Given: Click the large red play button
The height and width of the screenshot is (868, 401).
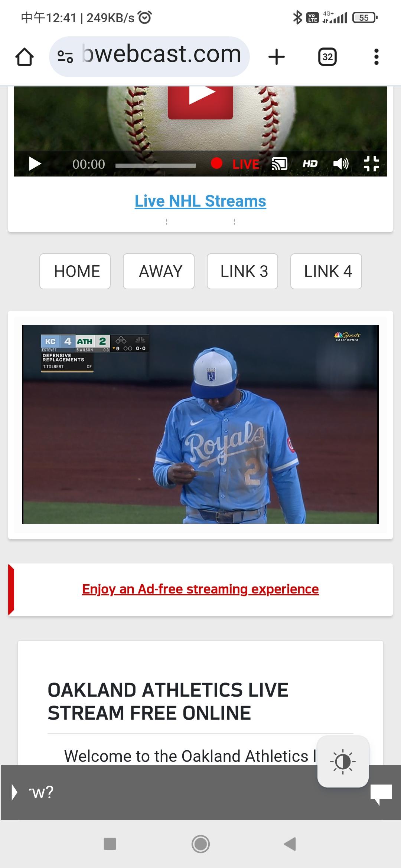Looking at the screenshot, I should click(200, 101).
